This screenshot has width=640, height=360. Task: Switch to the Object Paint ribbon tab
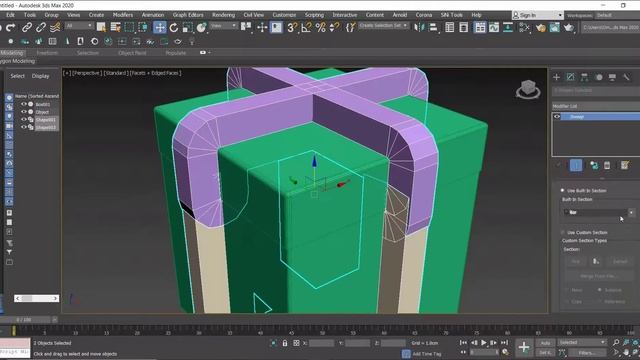point(132,53)
